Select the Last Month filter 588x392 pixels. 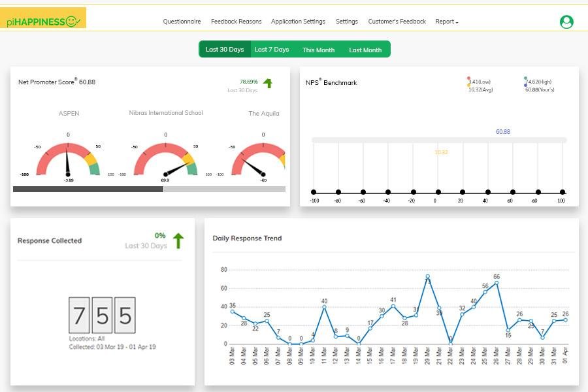(x=365, y=50)
